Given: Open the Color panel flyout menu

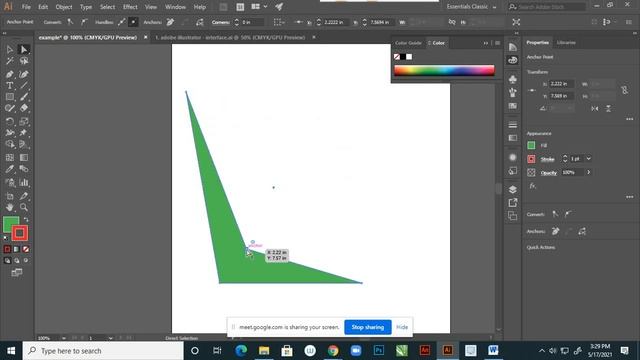Looking at the screenshot, I should [x=498, y=43].
